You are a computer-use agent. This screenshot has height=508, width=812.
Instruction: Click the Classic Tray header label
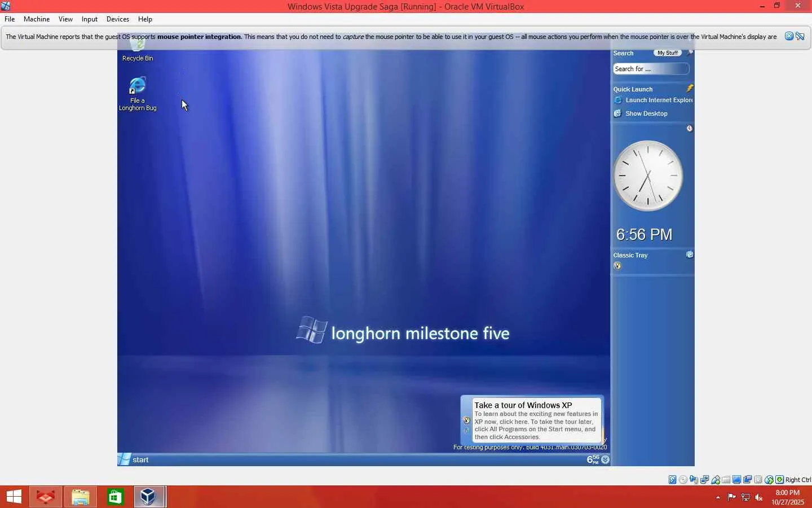(630, 255)
